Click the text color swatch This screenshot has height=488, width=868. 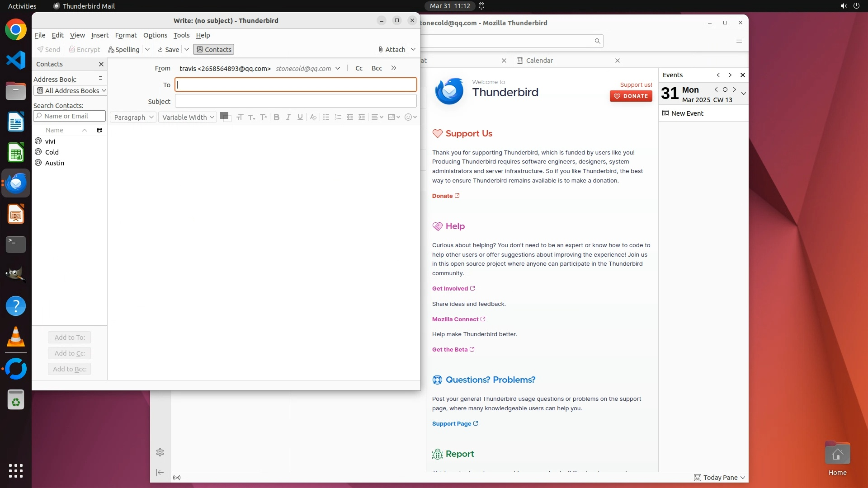223,116
